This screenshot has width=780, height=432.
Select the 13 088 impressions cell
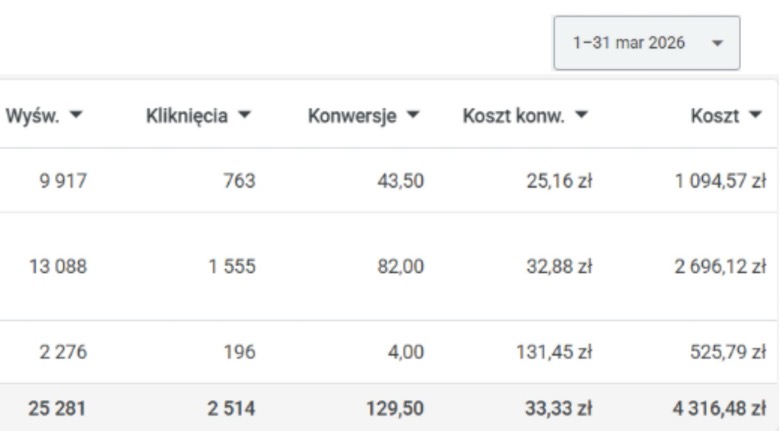[x=57, y=266]
